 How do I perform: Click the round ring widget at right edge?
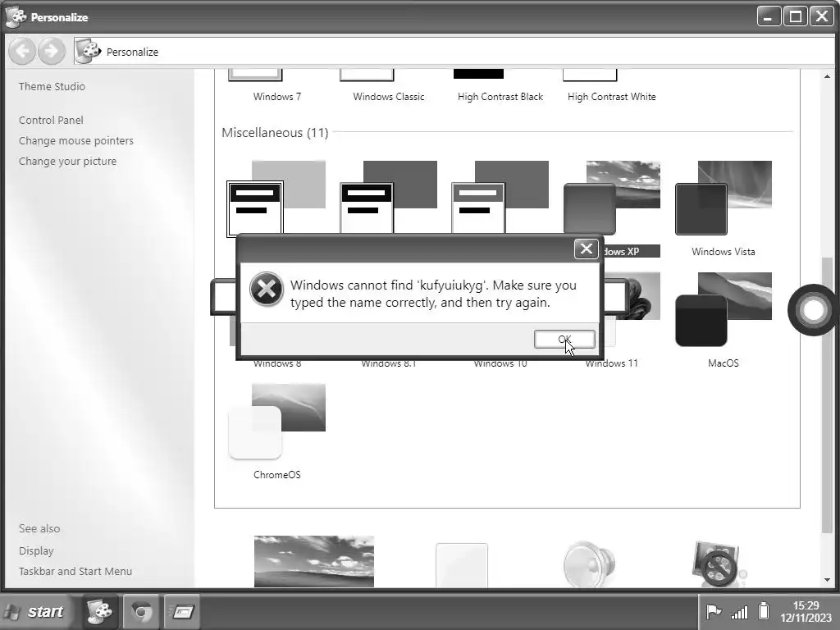pyautogui.click(x=813, y=309)
